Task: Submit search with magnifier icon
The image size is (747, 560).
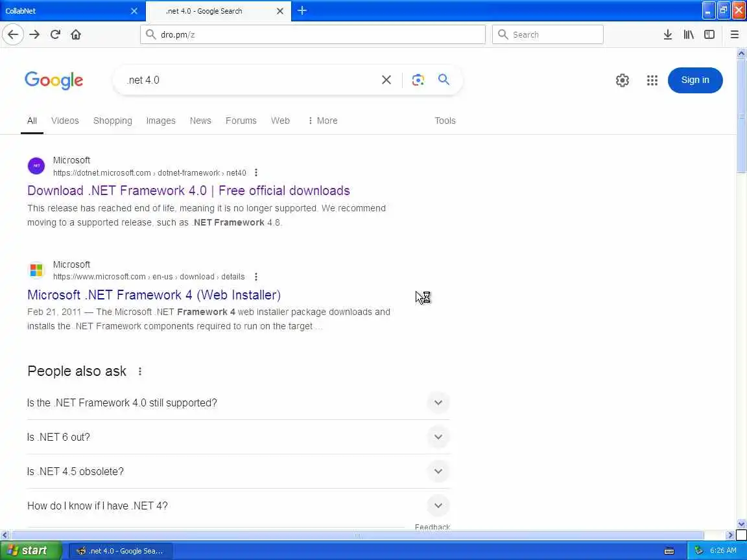Action: coord(444,80)
